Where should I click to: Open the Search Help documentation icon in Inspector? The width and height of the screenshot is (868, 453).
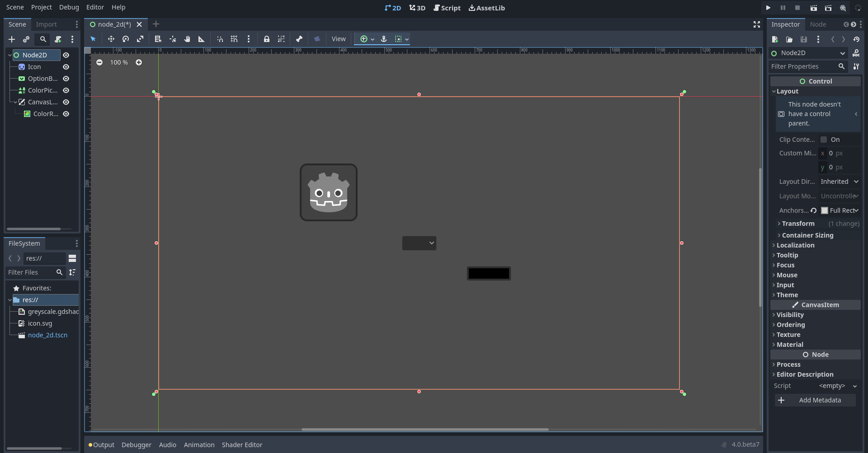(857, 53)
